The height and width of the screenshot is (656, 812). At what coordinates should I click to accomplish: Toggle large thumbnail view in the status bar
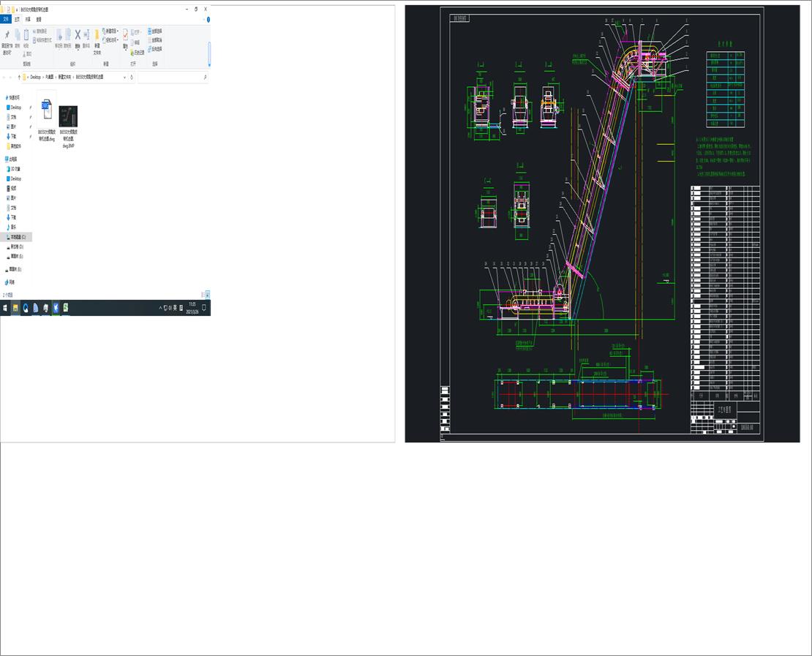pos(208,293)
